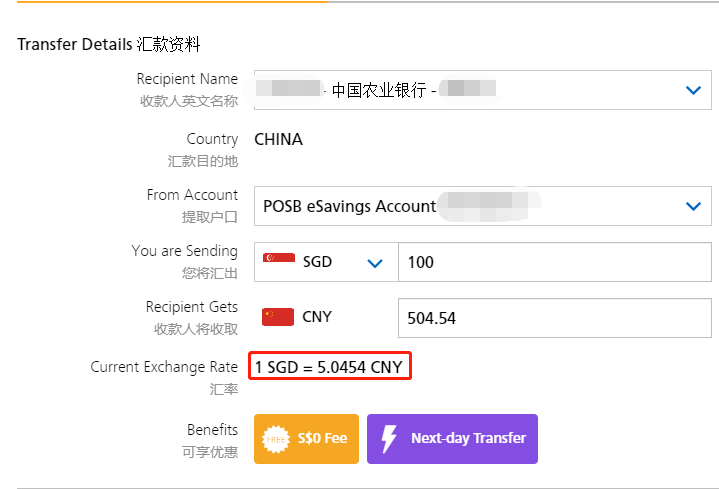
Task: Click the You are Sending label
Action: coord(184,251)
